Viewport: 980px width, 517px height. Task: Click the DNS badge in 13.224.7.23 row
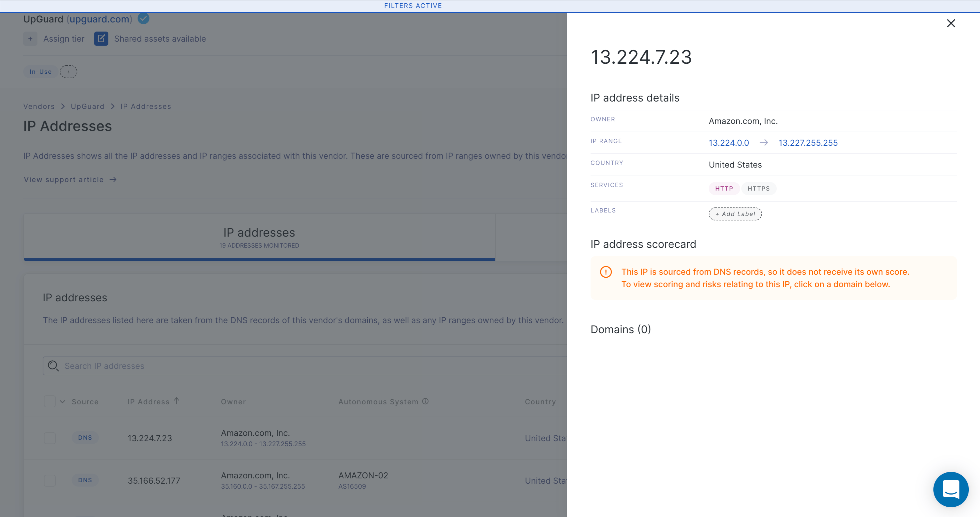click(x=85, y=438)
